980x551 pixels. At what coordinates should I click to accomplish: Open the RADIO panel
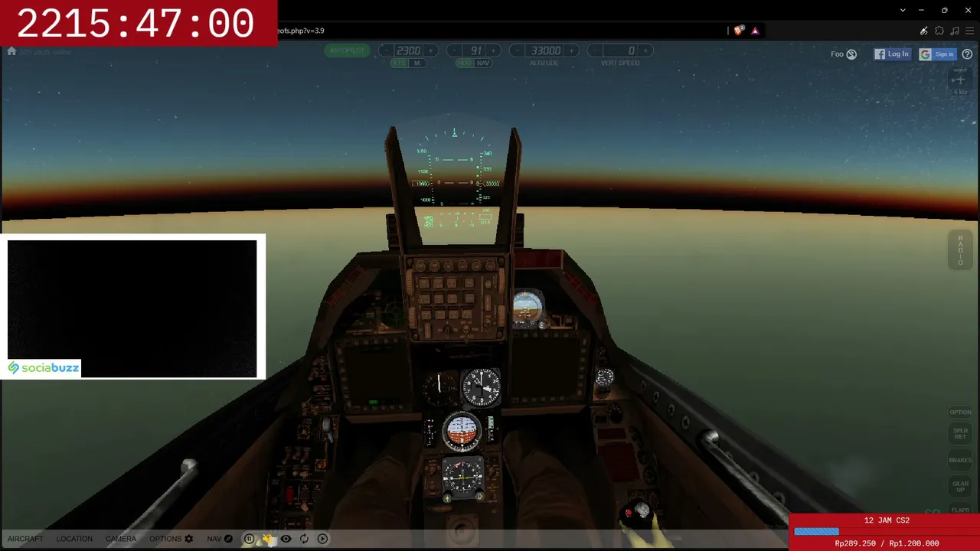[x=960, y=251]
